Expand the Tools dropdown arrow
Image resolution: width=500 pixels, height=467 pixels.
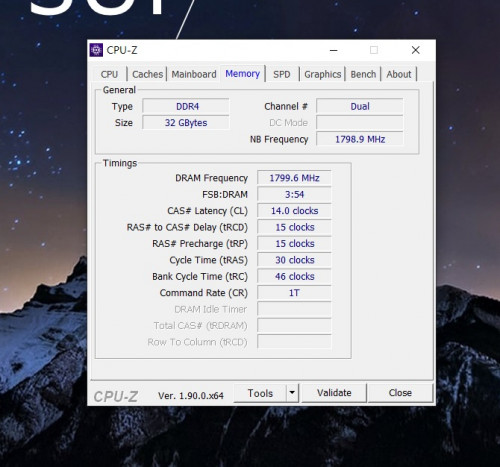[292, 393]
